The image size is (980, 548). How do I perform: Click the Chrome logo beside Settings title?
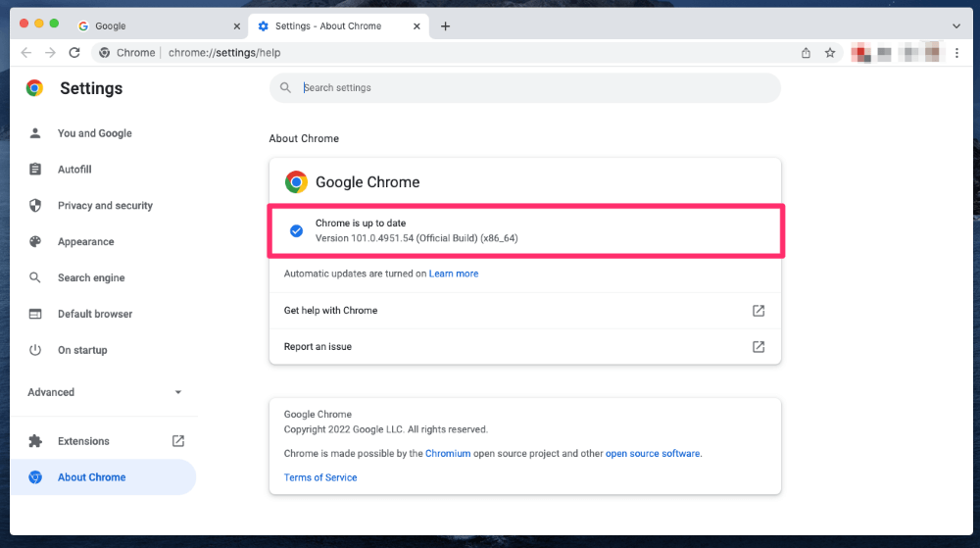34,88
